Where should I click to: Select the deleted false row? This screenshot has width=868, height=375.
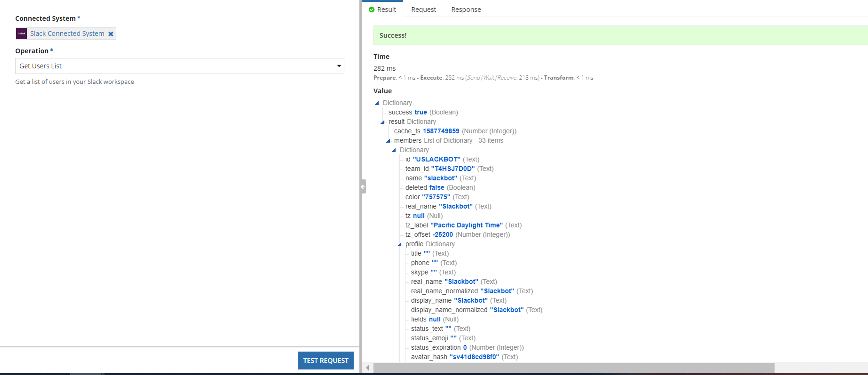coord(440,187)
